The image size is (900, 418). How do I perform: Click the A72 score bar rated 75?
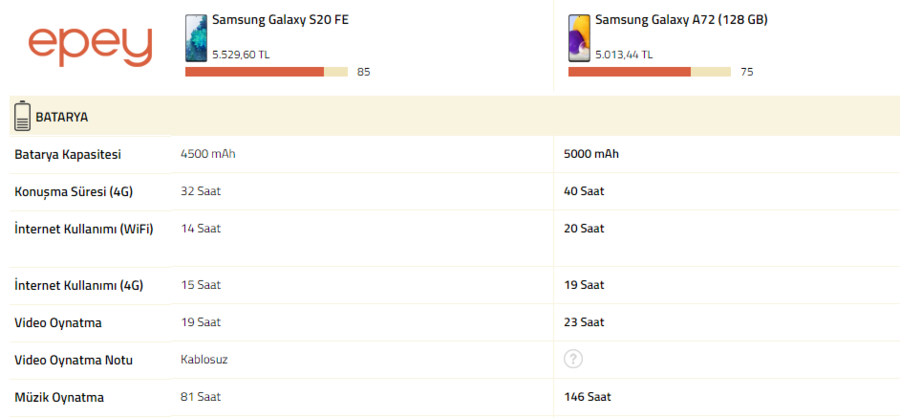coord(649,72)
